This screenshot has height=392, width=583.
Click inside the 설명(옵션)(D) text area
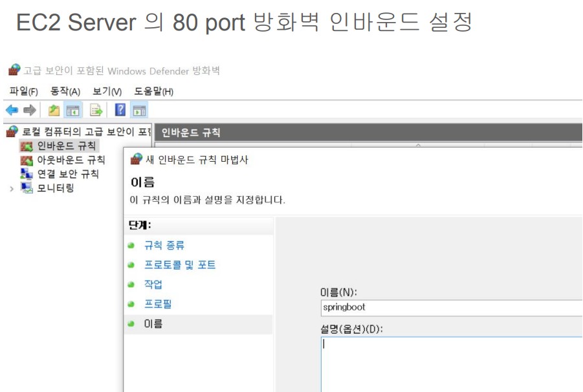(x=452, y=364)
